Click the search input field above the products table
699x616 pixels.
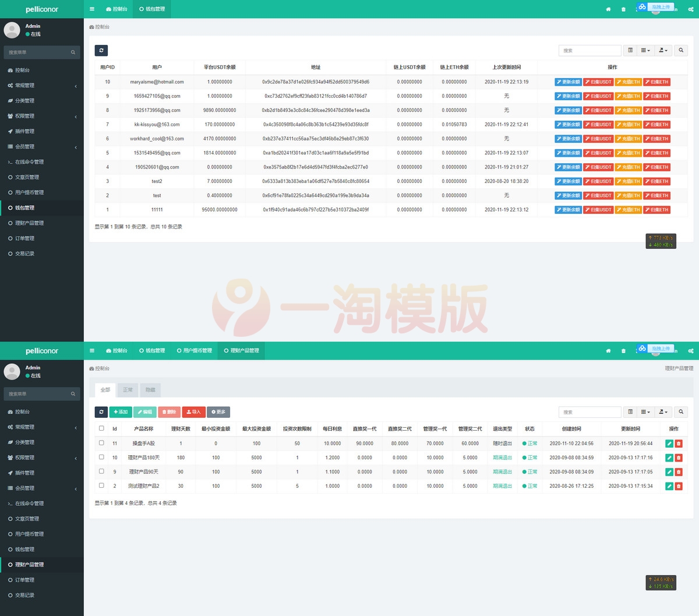pyautogui.click(x=589, y=412)
